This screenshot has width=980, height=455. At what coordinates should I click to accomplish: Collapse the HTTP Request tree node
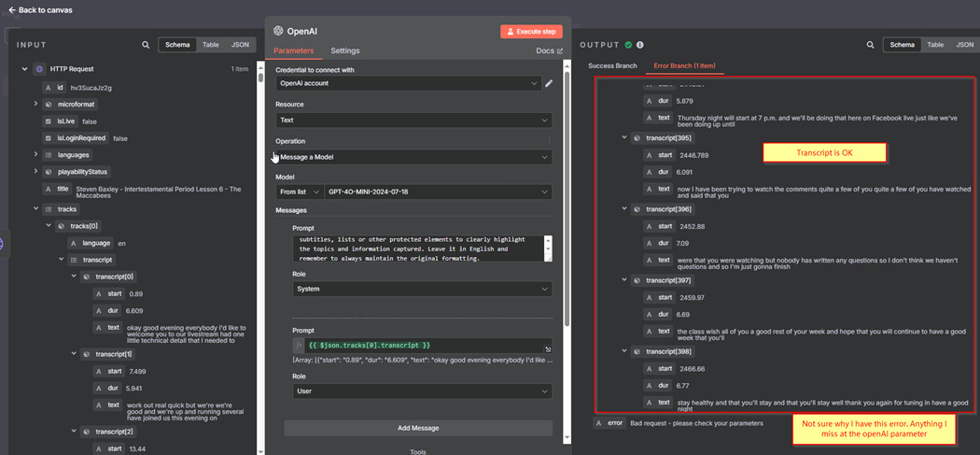(x=24, y=69)
